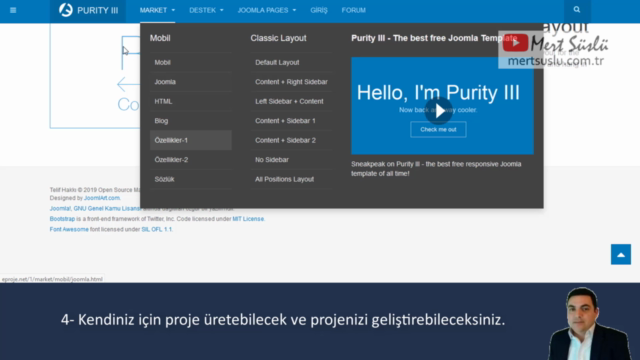Click the Sneakpeak on Purity III description text

[436, 169]
